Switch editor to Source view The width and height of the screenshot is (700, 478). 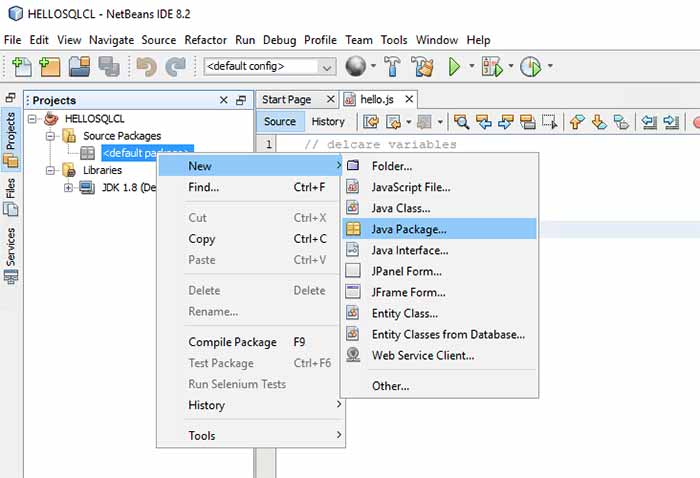pos(280,121)
